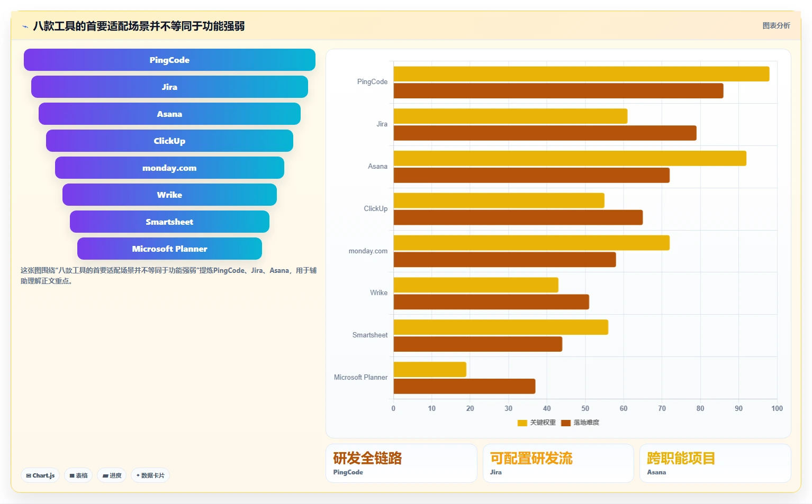812x504 pixels.
Task: Click the 进度 tag
Action: click(112, 475)
